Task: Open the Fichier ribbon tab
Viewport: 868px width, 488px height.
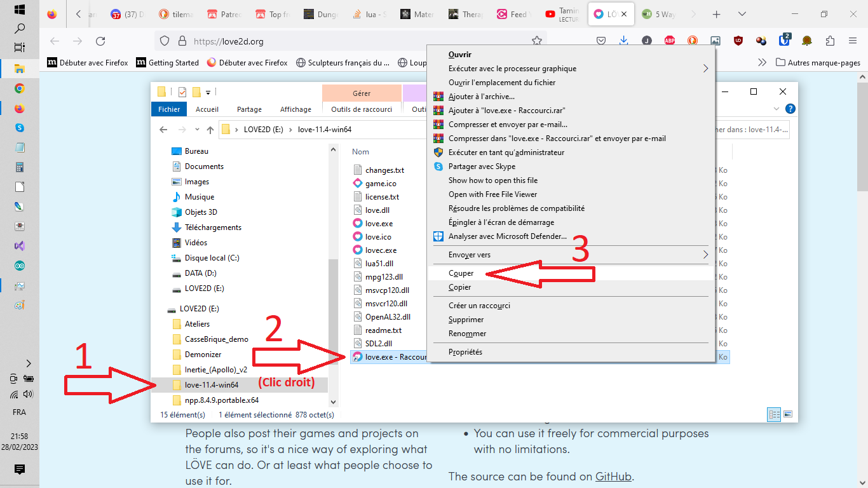Action: point(169,109)
